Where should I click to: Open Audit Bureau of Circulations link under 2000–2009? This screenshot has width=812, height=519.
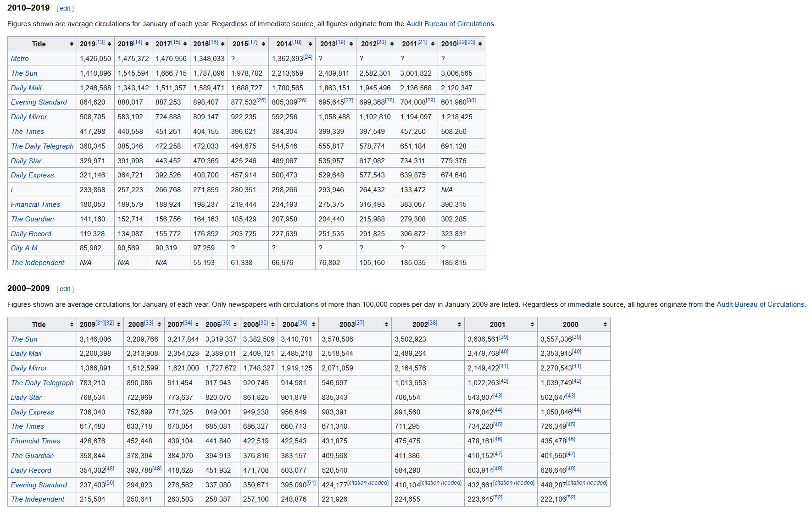[760, 304]
